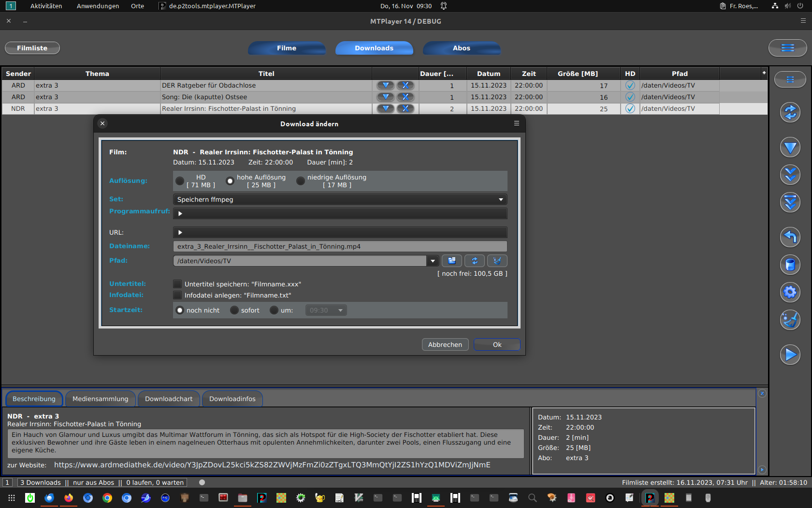
Task: Start download for DER Ratgeber für Obdachlose
Action: [386, 85]
